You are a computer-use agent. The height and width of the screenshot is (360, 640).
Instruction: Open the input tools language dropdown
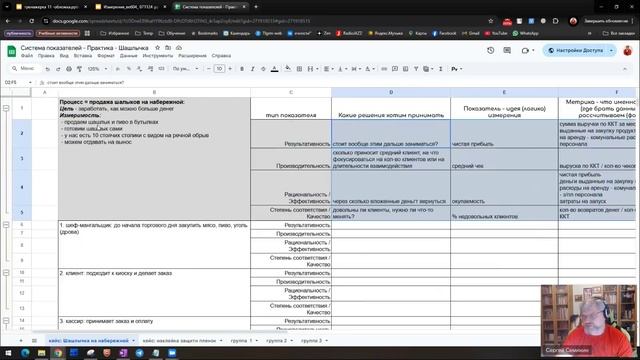click(457, 69)
